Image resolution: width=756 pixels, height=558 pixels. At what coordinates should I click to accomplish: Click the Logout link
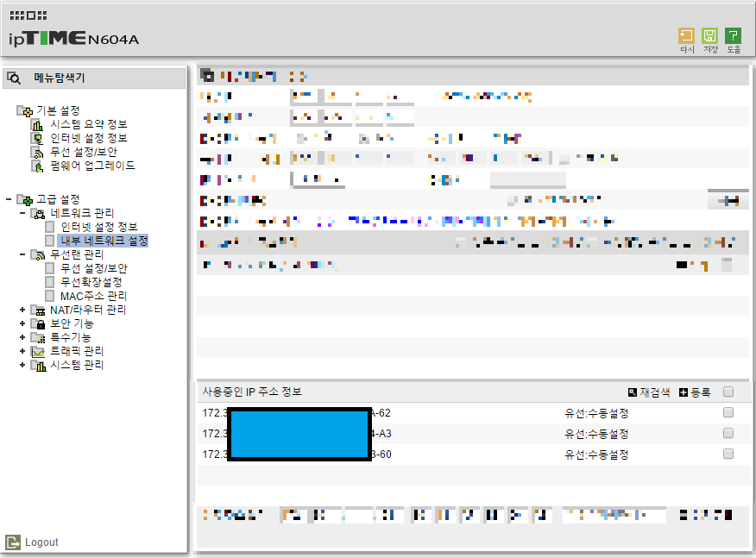pos(41,542)
